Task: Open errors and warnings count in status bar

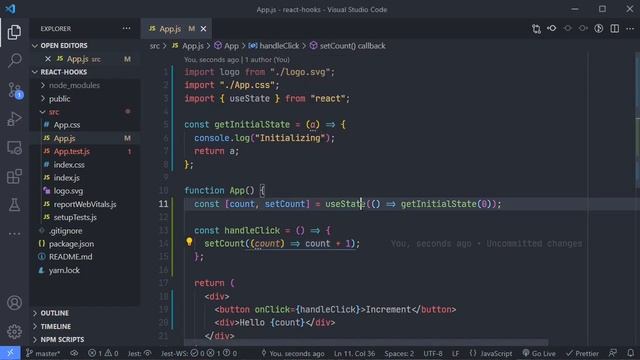Action: pyautogui.click(x=103, y=353)
